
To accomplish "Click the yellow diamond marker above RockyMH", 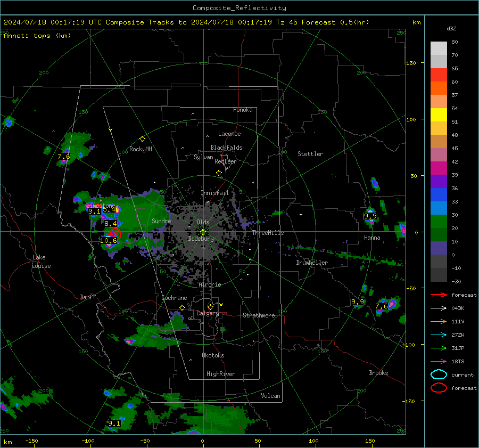I will pos(142,139).
